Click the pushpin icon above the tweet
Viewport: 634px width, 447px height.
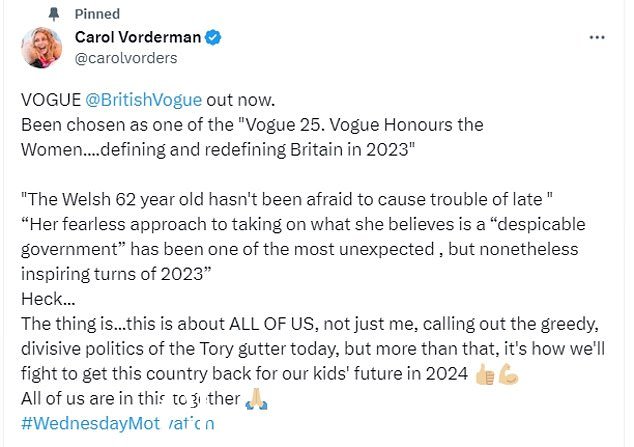53,14
